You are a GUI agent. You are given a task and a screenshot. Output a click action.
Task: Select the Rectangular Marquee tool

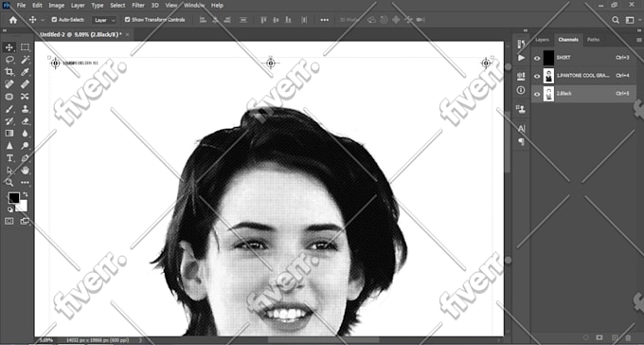25,47
